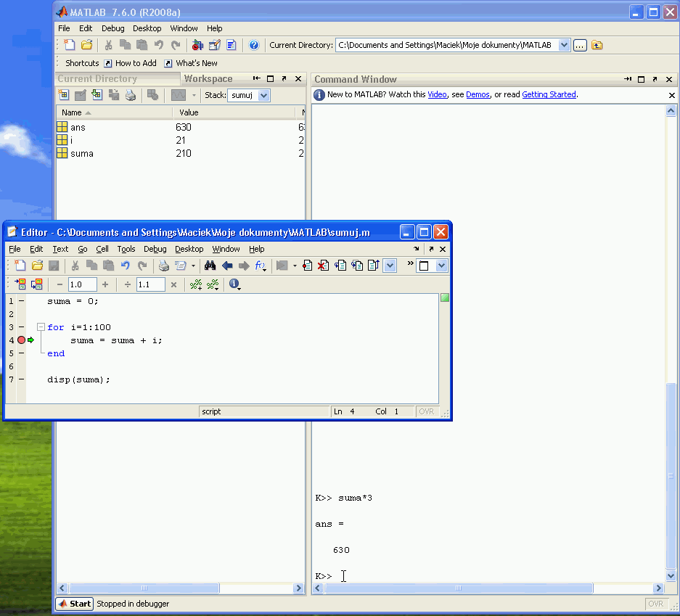Image resolution: width=680 pixels, height=616 pixels.
Task: Select the suma variable in Workspace
Action: (x=82, y=153)
